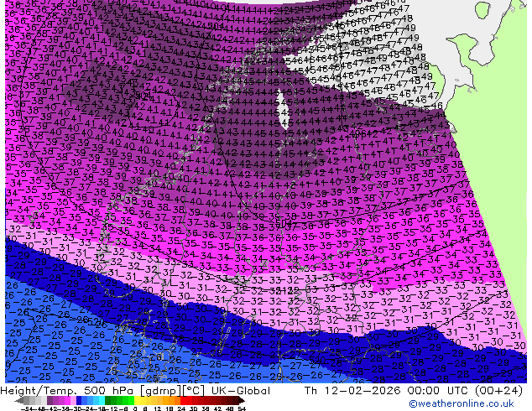Click the right arrow of color scale
This screenshot has height=411, width=532.
(243, 400)
